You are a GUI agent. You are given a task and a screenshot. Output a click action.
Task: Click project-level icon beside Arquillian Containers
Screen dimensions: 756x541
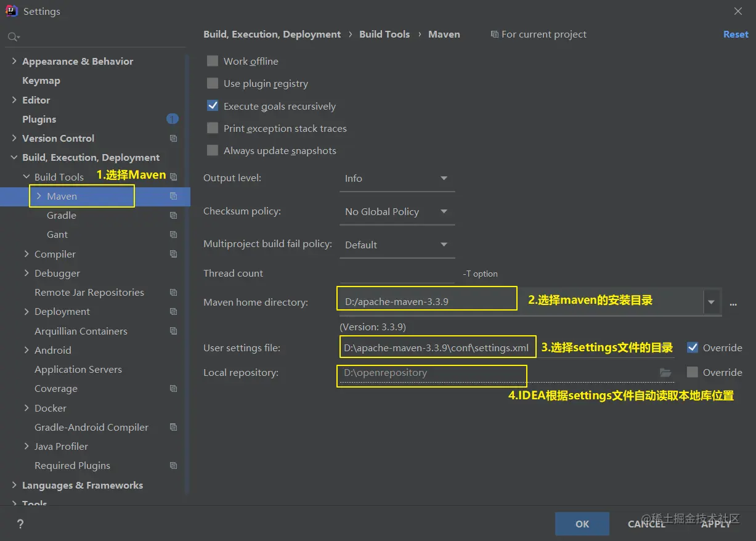click(x=173, y=331)
